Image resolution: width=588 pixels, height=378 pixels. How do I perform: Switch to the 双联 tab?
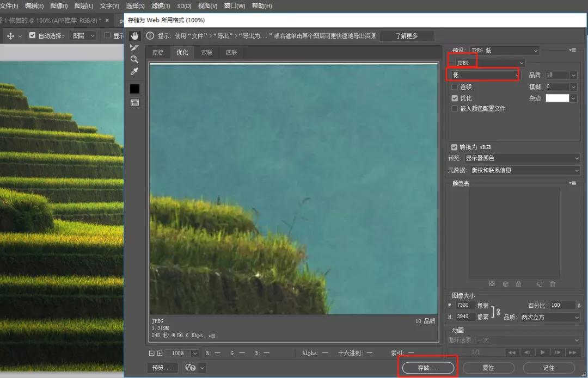pyautogui.click(x=206, y=52)
